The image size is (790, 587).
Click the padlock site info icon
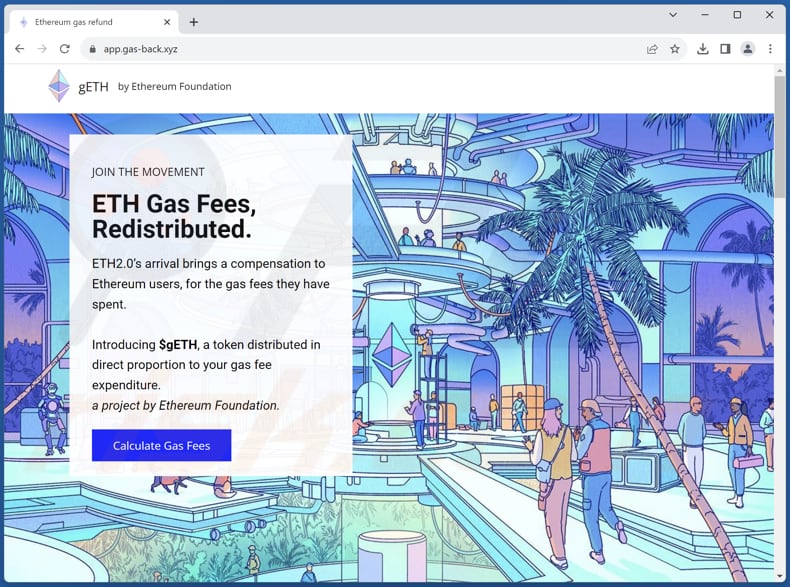[x=92, y=49]
